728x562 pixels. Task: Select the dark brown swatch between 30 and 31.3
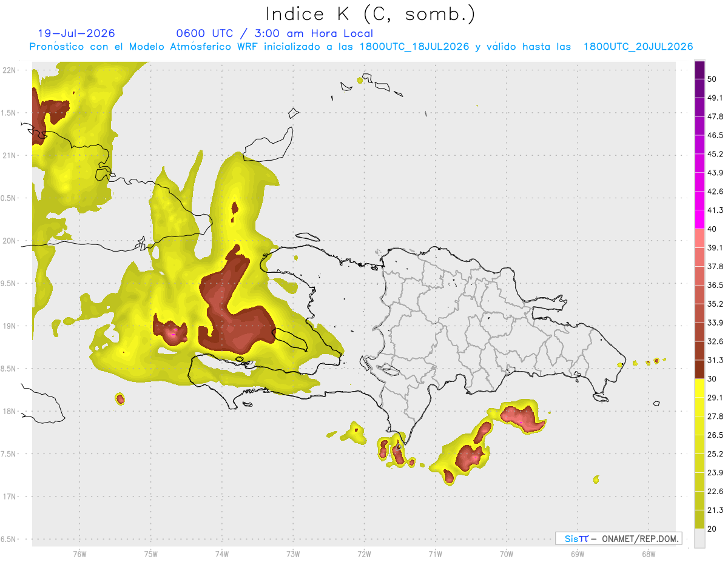point(699,369)
